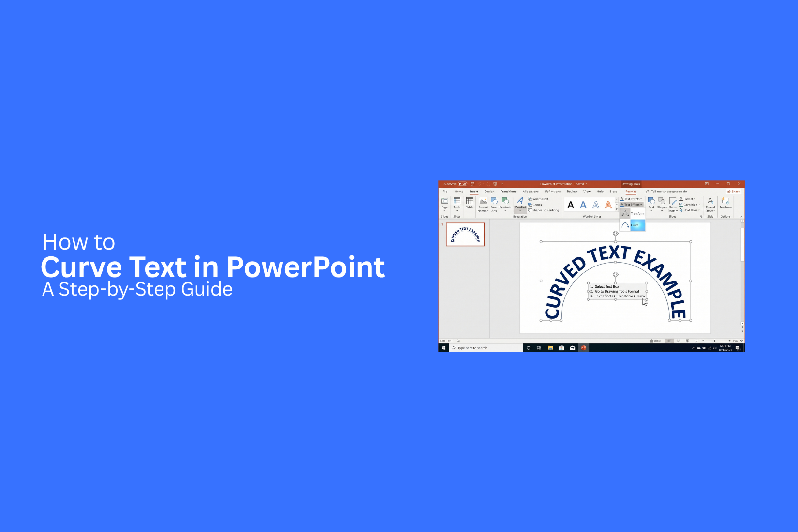Open the Review ribbon tab

[x=572, y=192]
